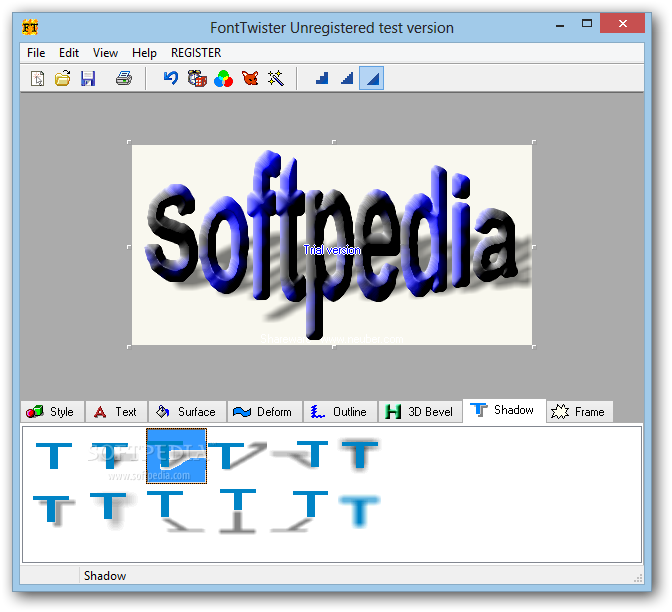Viewport: 672px width, 612px height.
Task: Click the REGISTER menu item
Action: click(x=196, y=53)
